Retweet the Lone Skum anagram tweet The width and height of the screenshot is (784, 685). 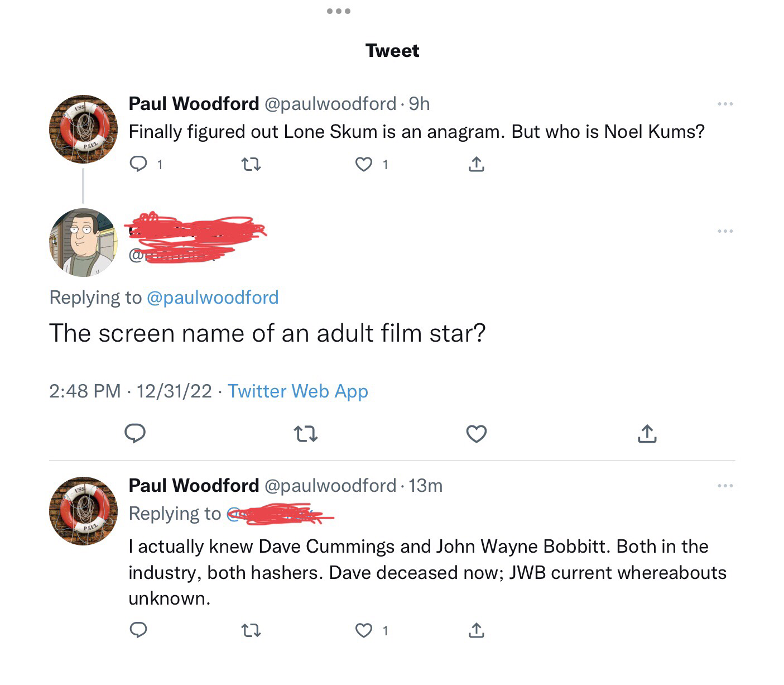[251, 164]
